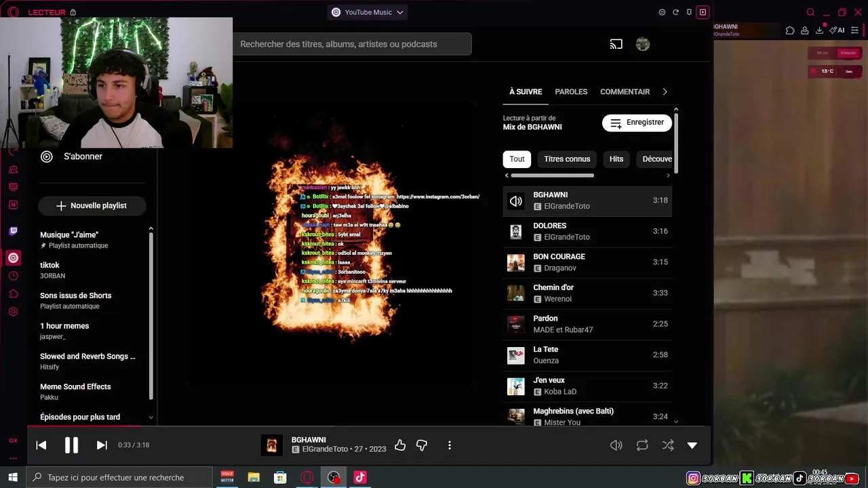Switch to the COMMENTAIRE tab
868x488 pixels.
[625, 91]
